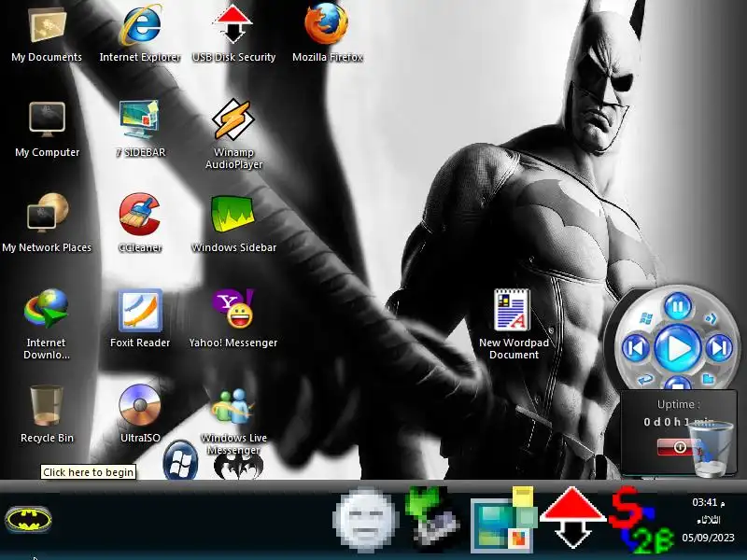Click the S2B icon in the system tray
The height and width of the screenshot is (560, 747).
tap(642, 520)
